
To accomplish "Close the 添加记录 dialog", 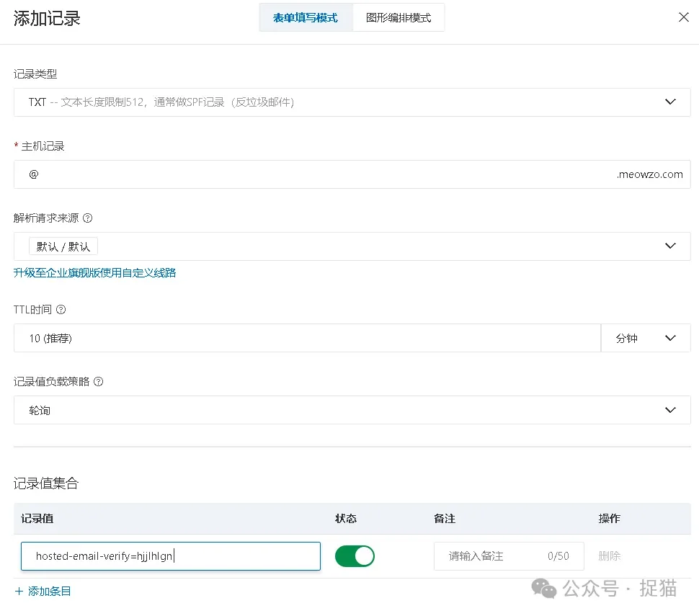I will [x=683, y=17].
